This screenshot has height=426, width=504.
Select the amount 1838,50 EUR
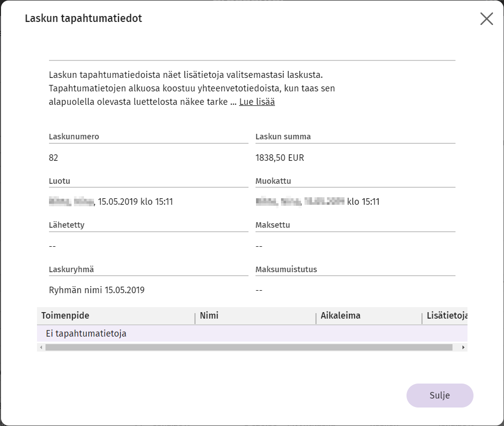tap(279, 158)
